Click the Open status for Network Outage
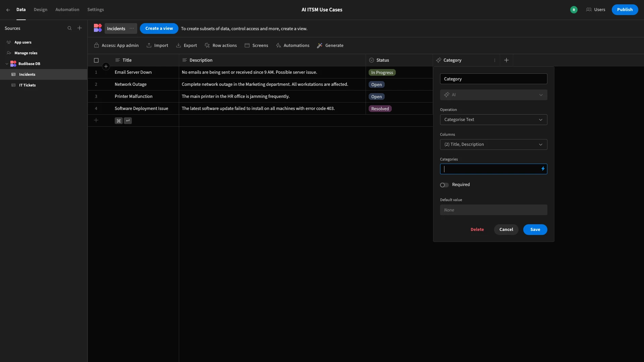The image size is (644, 362). (x=376, y=84)
